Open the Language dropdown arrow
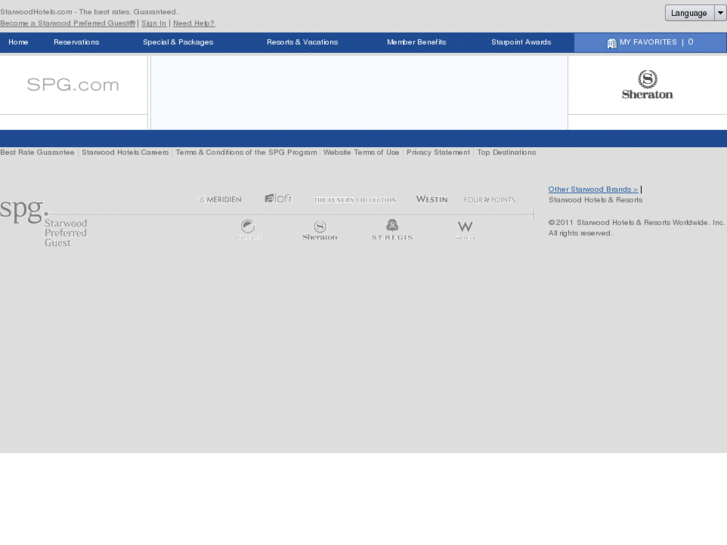This screenshot has height=545, width=727. (x=720, y=13)
